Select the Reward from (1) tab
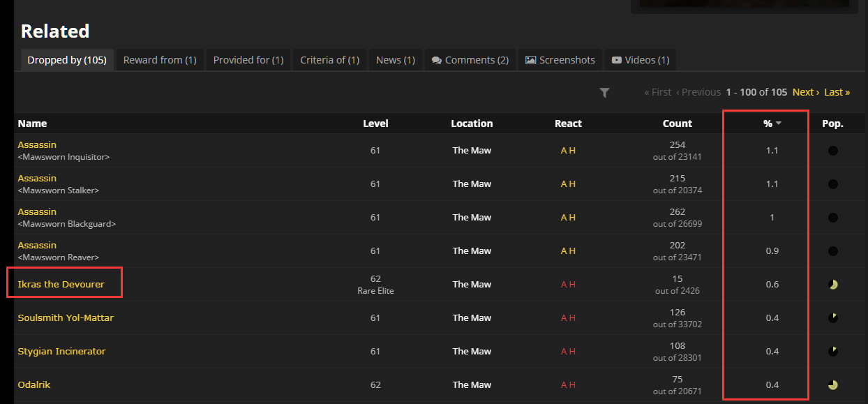 (x=160, y=60)
